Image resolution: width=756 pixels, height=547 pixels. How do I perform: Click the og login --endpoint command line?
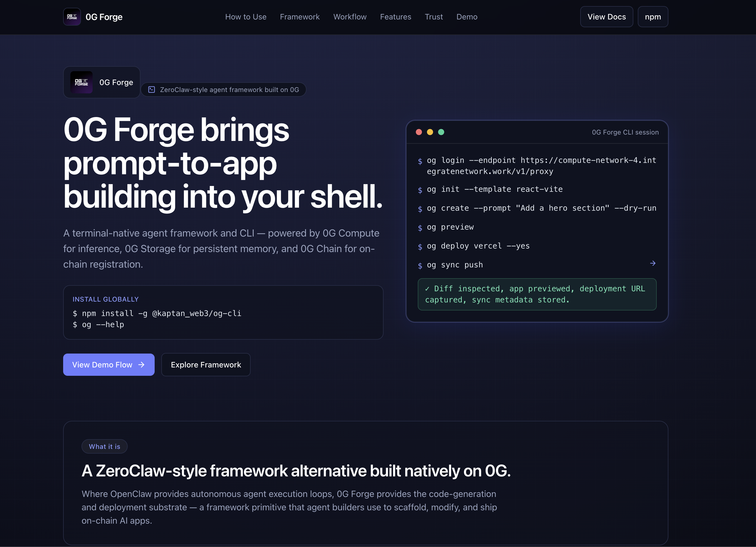click(537, 166)
